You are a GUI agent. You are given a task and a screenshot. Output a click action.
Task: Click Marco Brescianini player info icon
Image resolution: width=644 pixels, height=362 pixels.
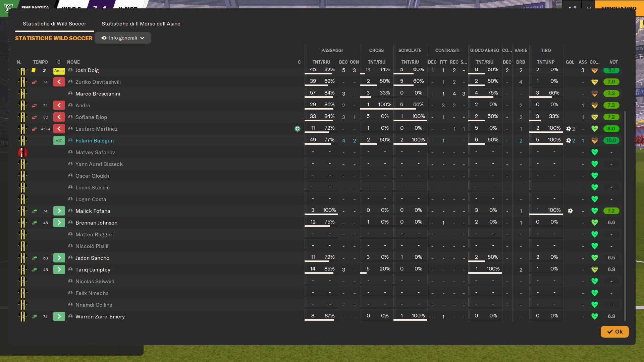point(70,94)
